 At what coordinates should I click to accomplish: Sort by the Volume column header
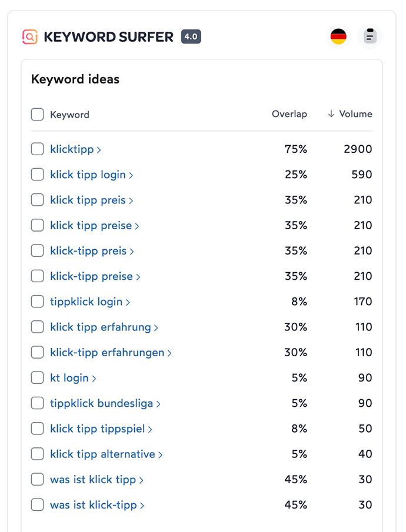click(x=356, y=114)
